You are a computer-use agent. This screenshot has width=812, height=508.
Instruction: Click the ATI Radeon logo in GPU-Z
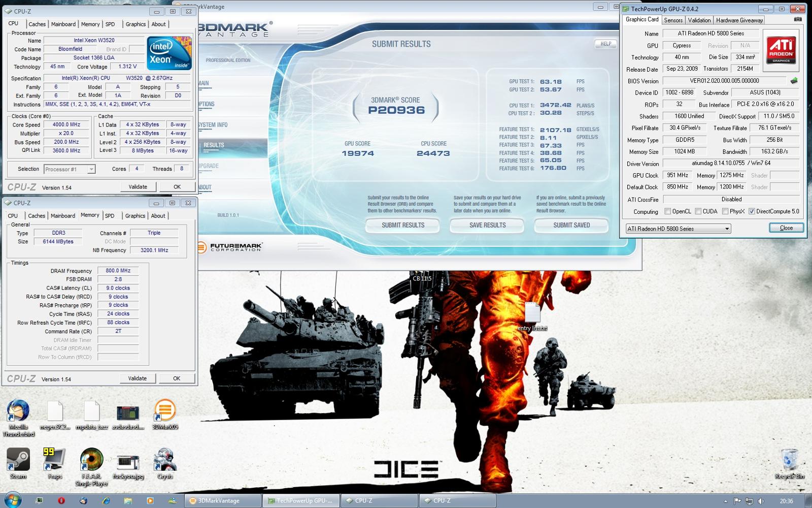[781, 50]
